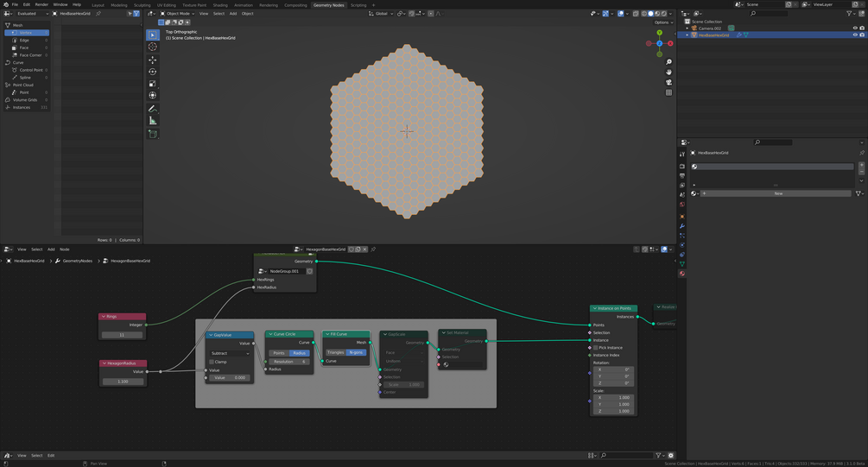Enable the Clamp checkbox in GapValue node

coord(212,362)
